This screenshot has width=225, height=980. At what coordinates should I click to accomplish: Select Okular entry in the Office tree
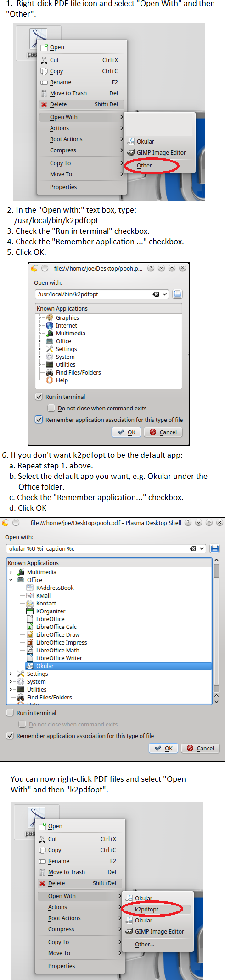coord(45,666)
